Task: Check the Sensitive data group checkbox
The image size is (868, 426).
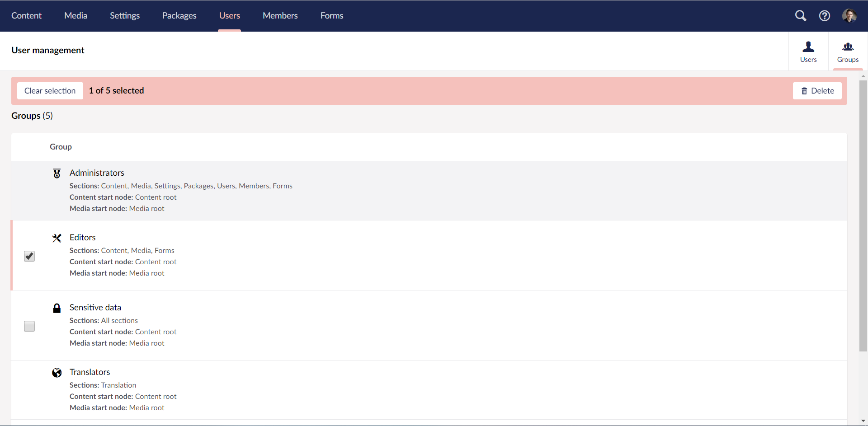Action: tap(29, 326)
